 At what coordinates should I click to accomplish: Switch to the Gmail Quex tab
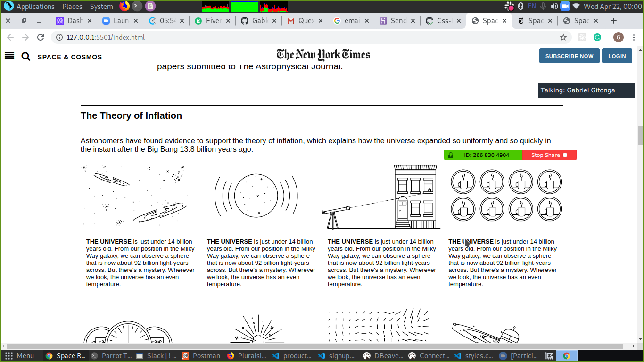point(305,21)
